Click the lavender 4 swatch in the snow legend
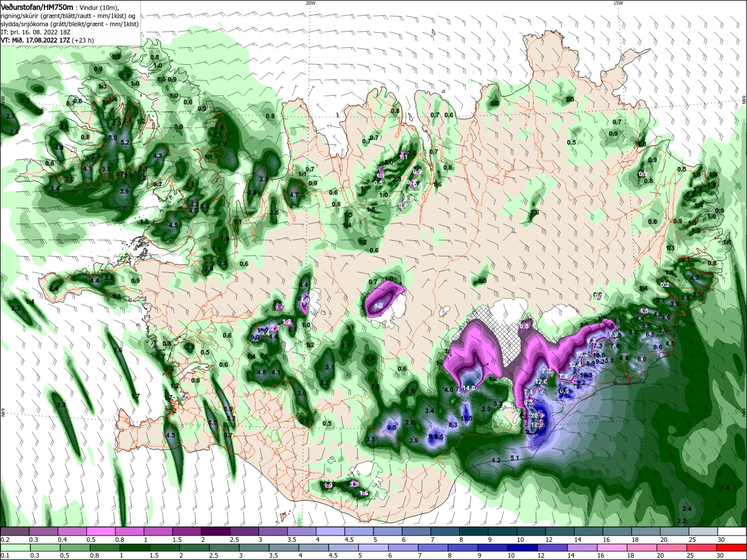This screenshot has width=747, height=560. [x=330, y=531]
